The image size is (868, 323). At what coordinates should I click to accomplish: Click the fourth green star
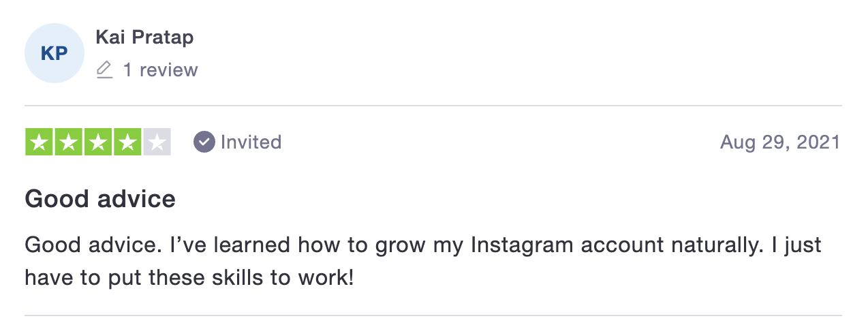pos(127,142)
